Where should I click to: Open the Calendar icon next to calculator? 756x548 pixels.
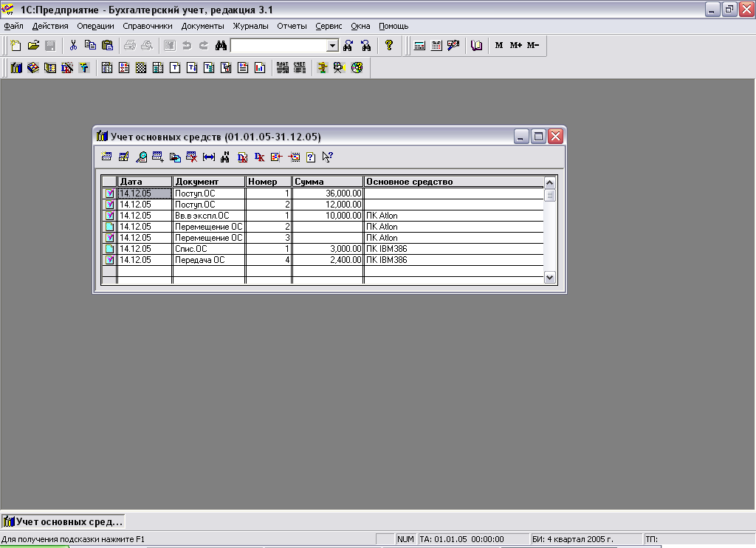click(x=436, y=45)
